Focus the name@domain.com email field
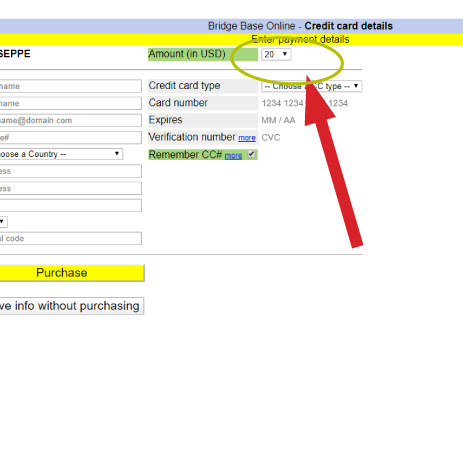 [x=71, y=120]
